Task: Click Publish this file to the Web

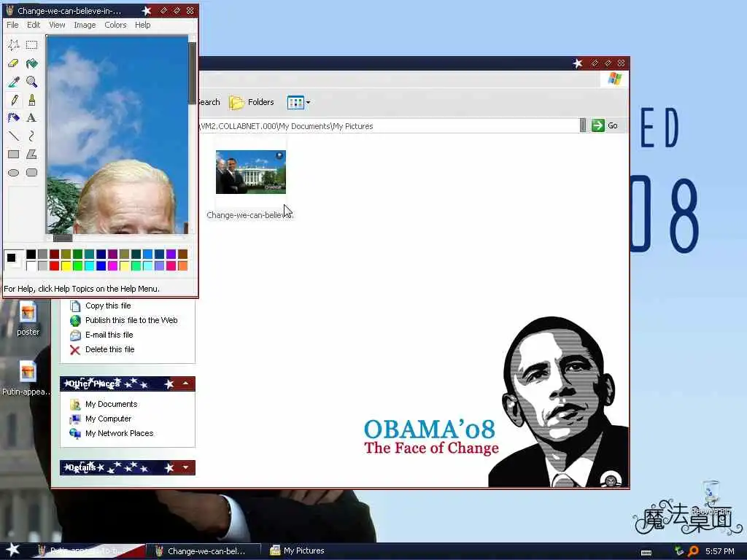Action: [131, 321]
